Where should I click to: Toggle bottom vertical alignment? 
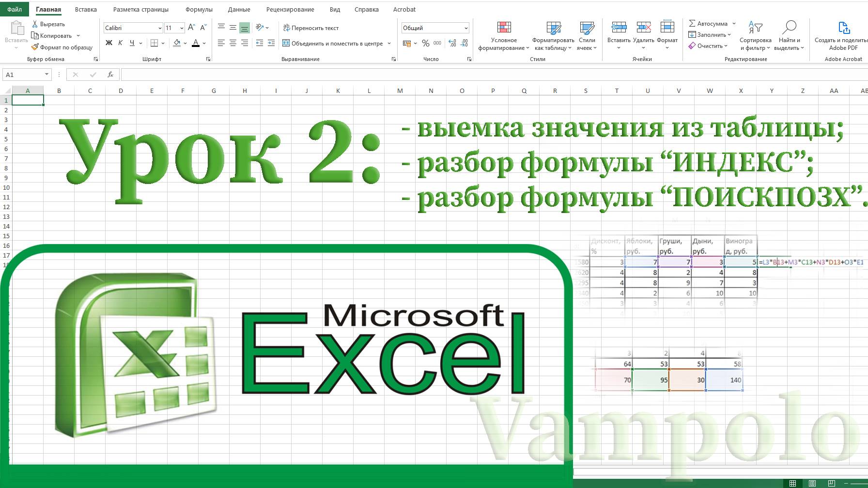click(x=245, y=28)
